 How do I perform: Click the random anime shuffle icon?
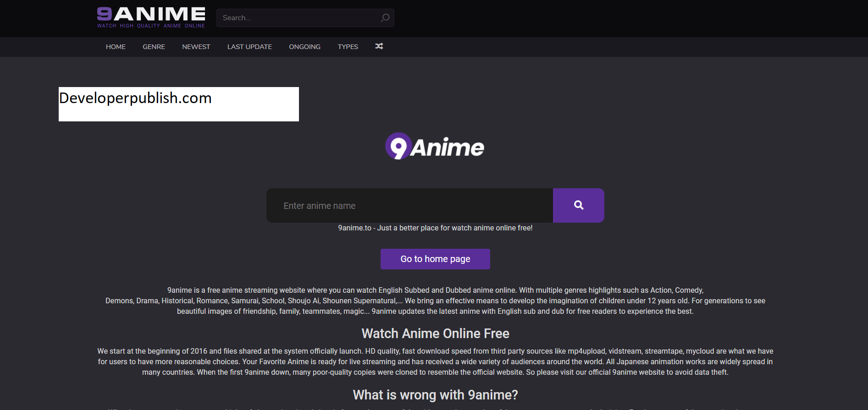pos(379,46)
